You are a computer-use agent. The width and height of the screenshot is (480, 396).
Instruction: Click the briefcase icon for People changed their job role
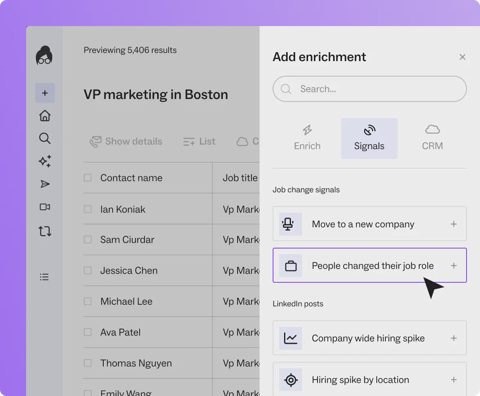coord(291,266)
